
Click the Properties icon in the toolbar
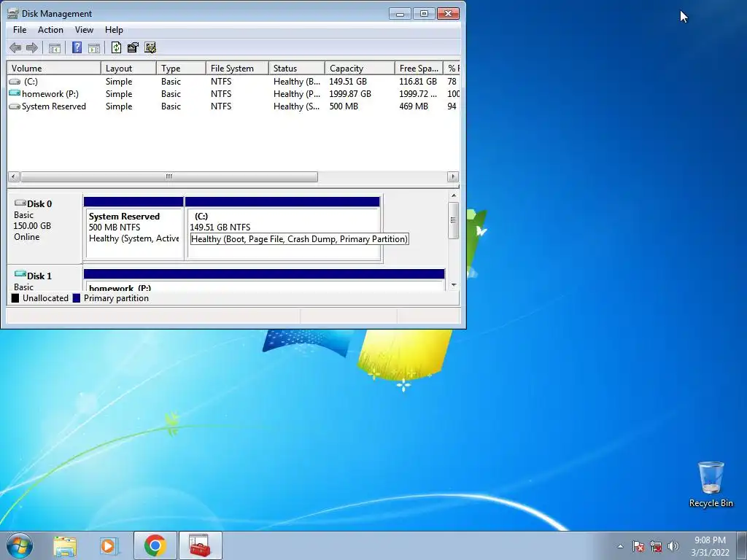pyautogui.click(x=133, y=47)
